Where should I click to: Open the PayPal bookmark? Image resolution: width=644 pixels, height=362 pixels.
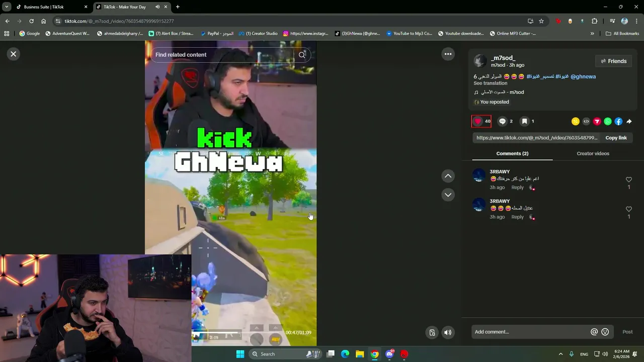point(217,34)
